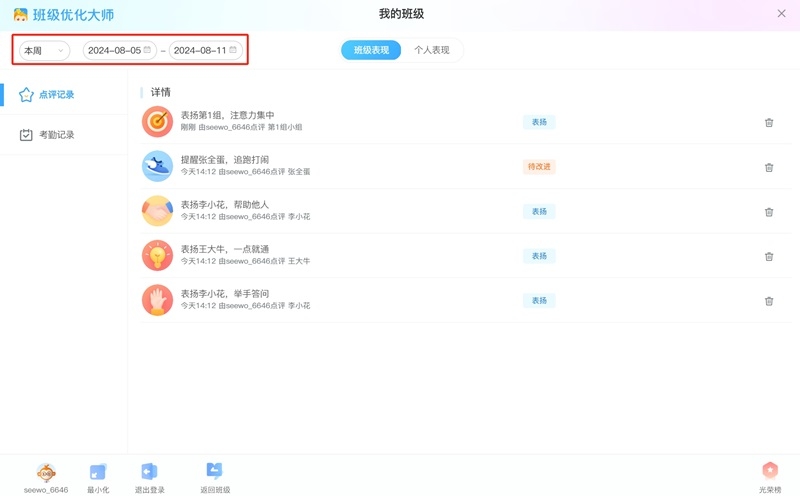Select 点评记录 in the sidebar

pyautogui.click(x=63, y=94)
